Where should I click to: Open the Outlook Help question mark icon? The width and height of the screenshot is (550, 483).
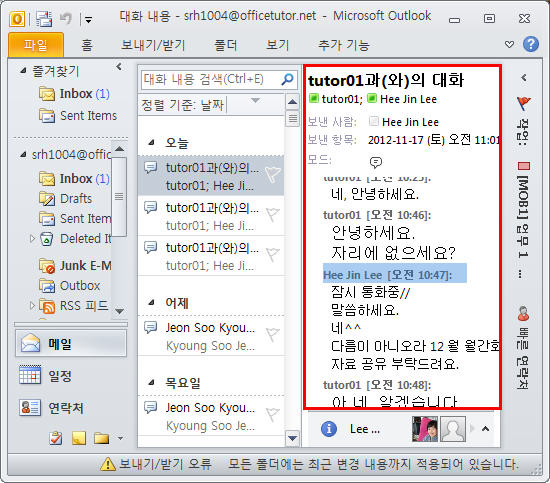click(531, 45)
